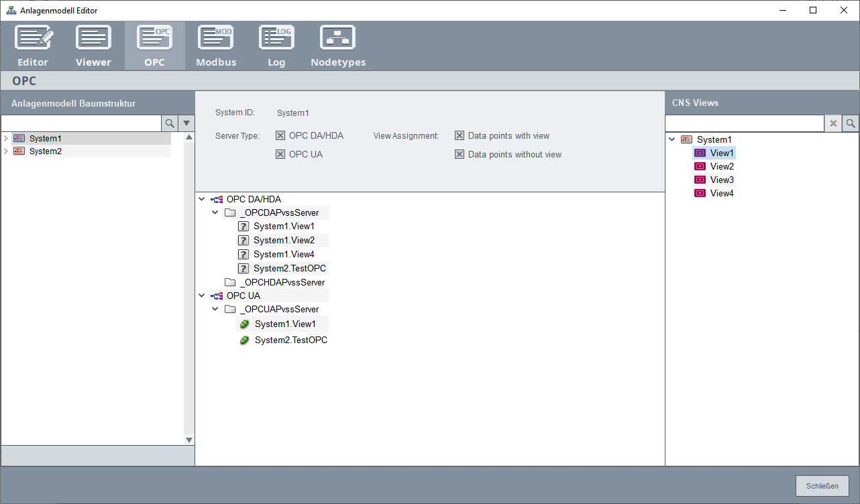860x504 pixels.
Task: Click the Baumstruktur tree vertical scrollbar
Action: coord(189,288)
